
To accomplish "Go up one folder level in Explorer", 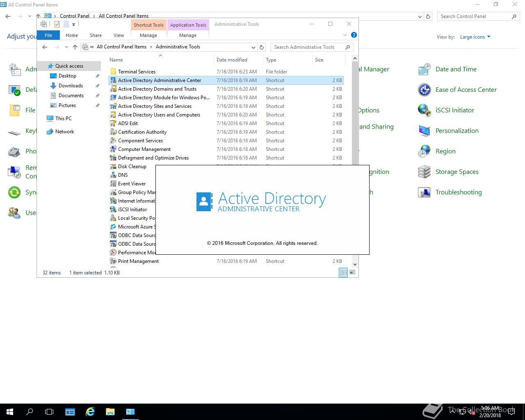I will (x=75, y=47).
